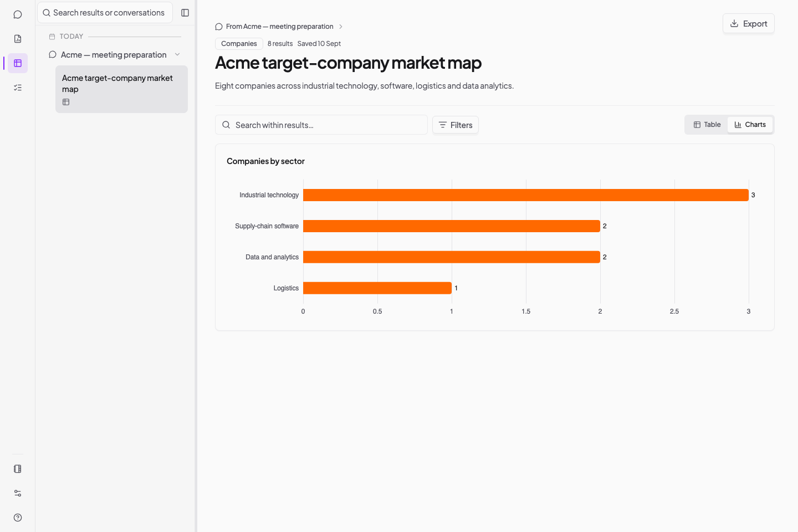Click the Data and analytics bar
The width and height of the screenshot is (798, 532).
452,257
